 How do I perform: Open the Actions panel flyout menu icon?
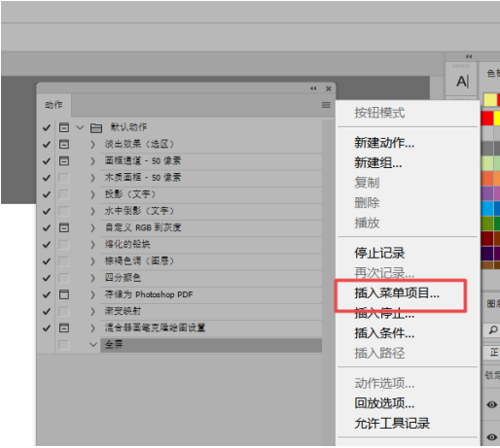coord(326,105)
